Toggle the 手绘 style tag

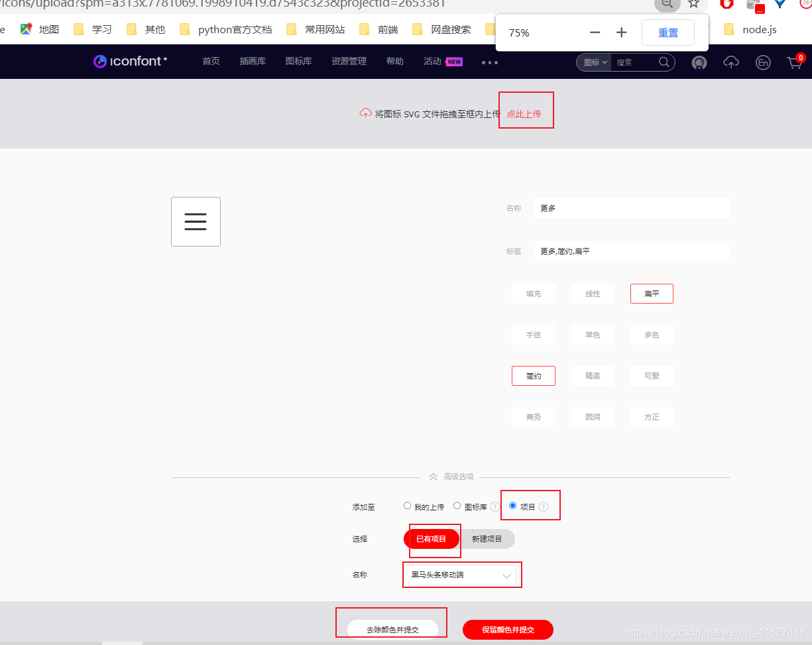(x=534, y=335)
